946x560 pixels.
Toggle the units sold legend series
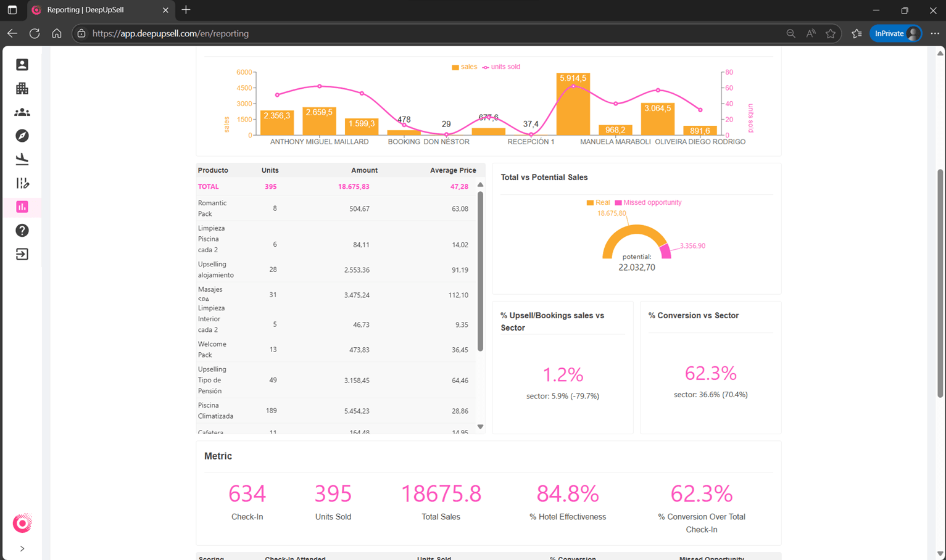501,67
